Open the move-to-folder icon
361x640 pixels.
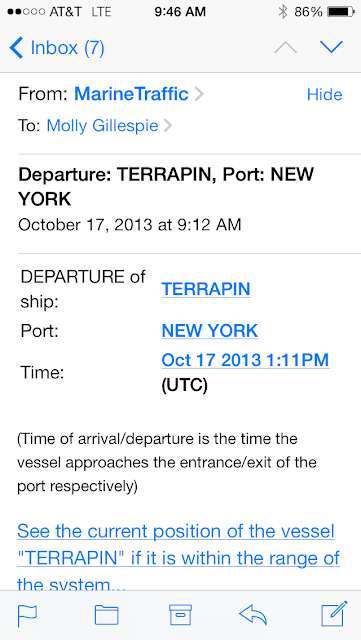coord(107,615)
